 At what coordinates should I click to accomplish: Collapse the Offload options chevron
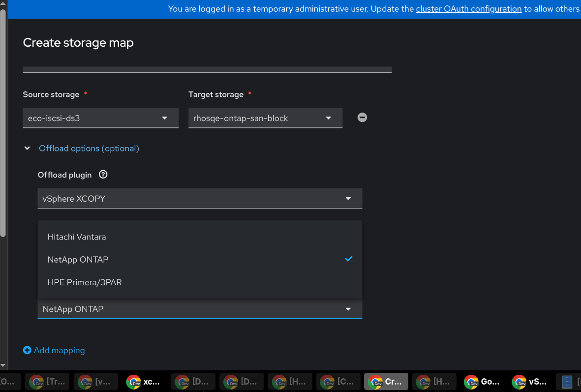click(27, 148)
